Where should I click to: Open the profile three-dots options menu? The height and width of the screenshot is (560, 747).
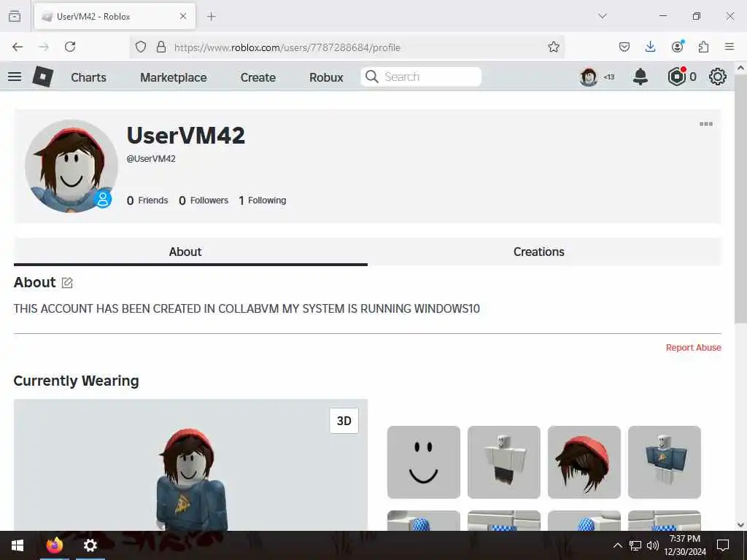706,124
